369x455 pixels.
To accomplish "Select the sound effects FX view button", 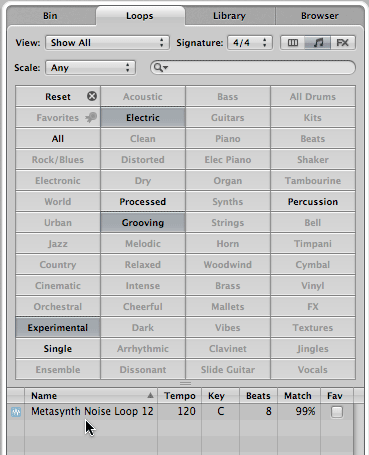I will [343, 43].
